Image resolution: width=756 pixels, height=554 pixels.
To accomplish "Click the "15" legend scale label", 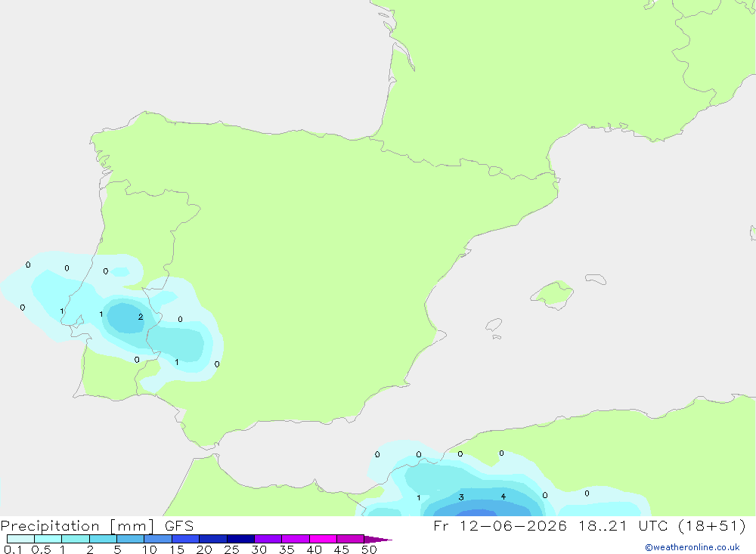I will [x=177, y=549].
